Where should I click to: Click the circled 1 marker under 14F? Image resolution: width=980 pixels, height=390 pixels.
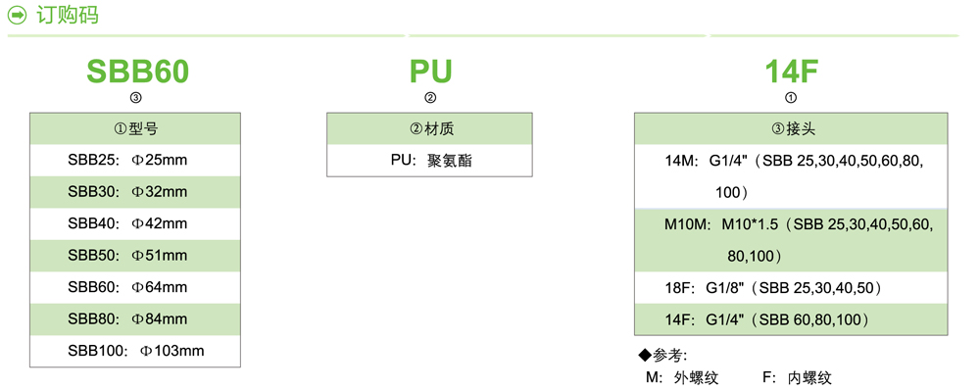(x=791, y=98)
